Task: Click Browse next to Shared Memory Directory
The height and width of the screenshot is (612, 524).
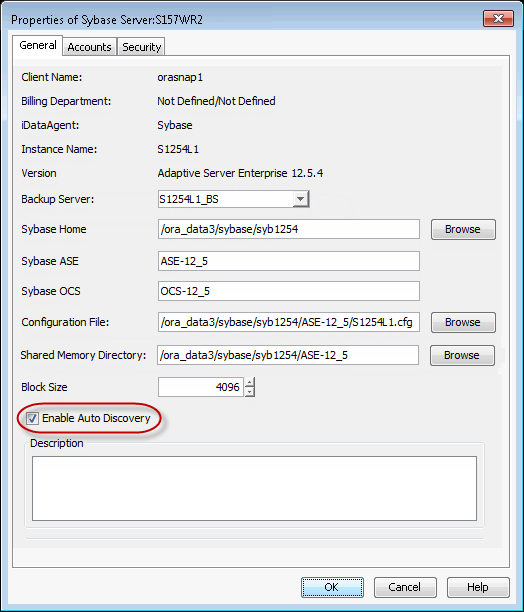Action: 462,355
